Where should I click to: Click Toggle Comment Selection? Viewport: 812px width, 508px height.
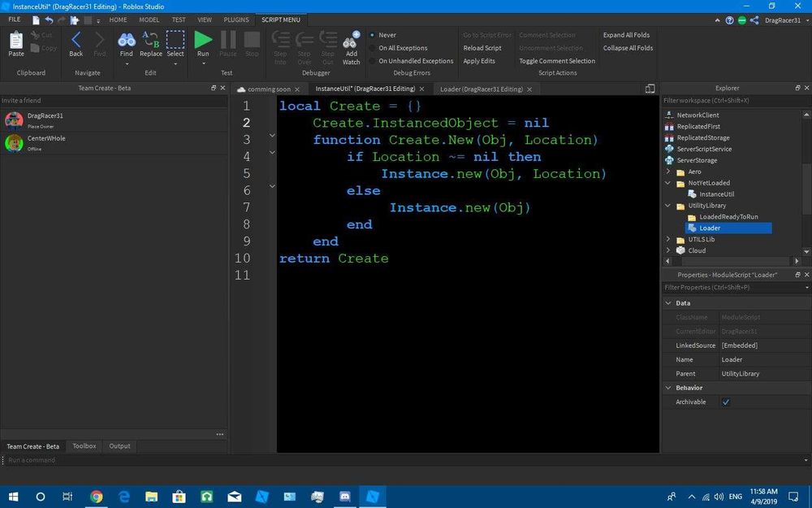pos(557,61)
